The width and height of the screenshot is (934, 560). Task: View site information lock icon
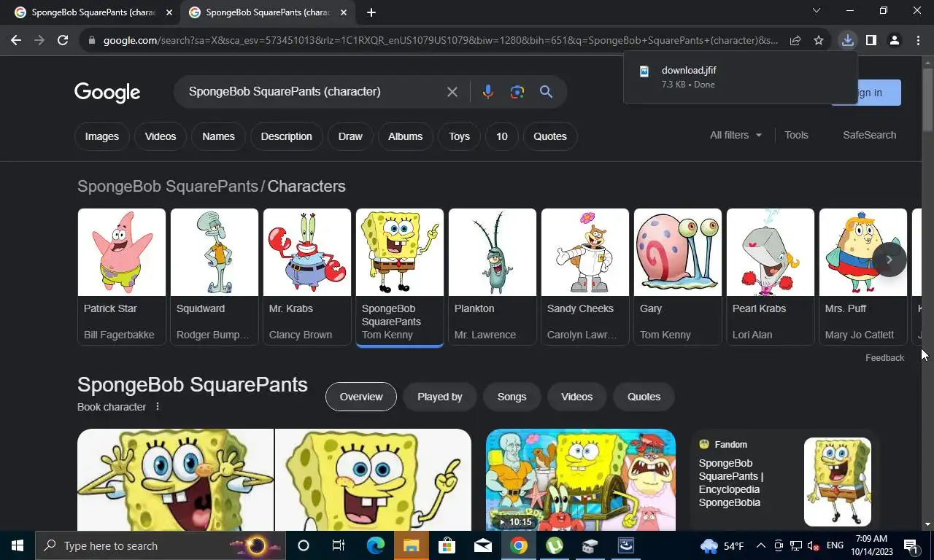point(91,40)
